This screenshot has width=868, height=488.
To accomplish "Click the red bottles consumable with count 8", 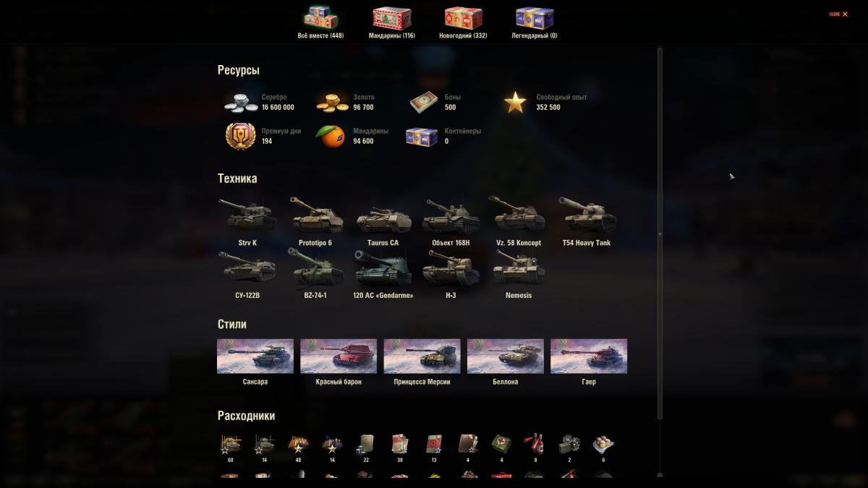I will (535, 444).
